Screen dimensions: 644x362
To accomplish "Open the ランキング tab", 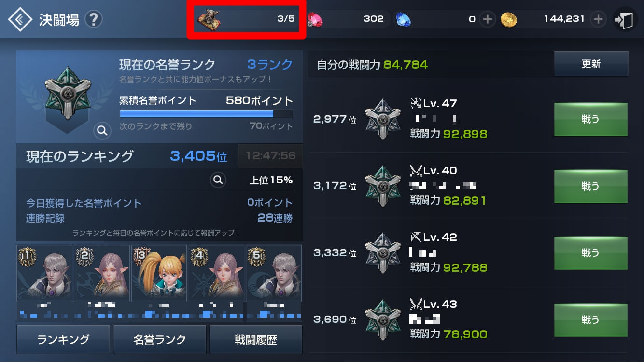I will pos(63,339).
